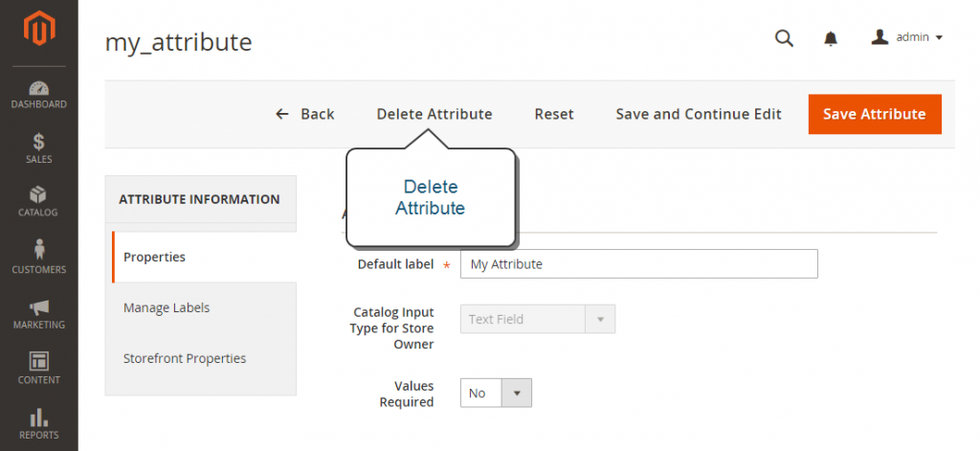Open the Marketing sidebar menu
The height and width of the screenshot is (451, 980).
coord(38,314)
